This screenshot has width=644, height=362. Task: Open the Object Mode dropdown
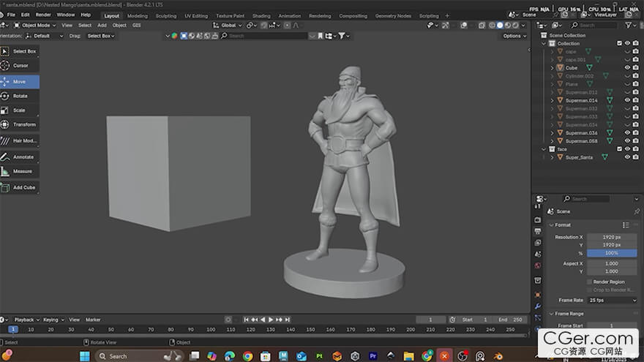click(x=34, y=25)
